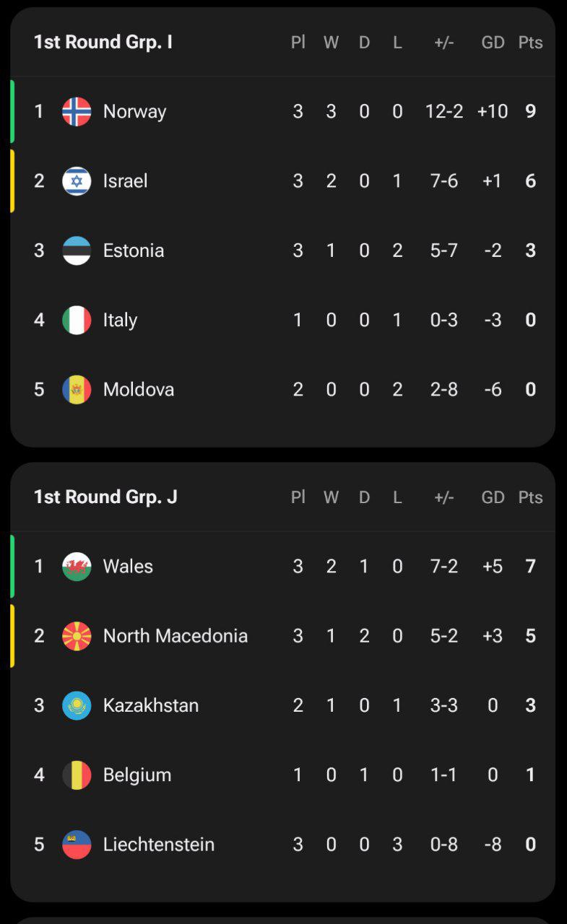Screen dimensions: 567x924
Task: Click Norway's 9 points value
Action: click(x=530, y=111)
